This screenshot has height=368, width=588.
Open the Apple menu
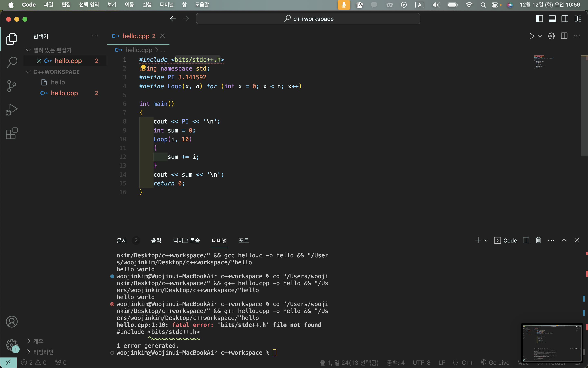click(x=11, y=5)
